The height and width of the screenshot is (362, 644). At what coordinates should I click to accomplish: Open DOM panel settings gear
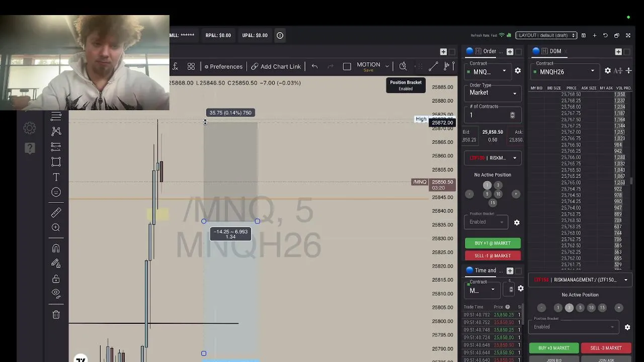click(608, 71)
